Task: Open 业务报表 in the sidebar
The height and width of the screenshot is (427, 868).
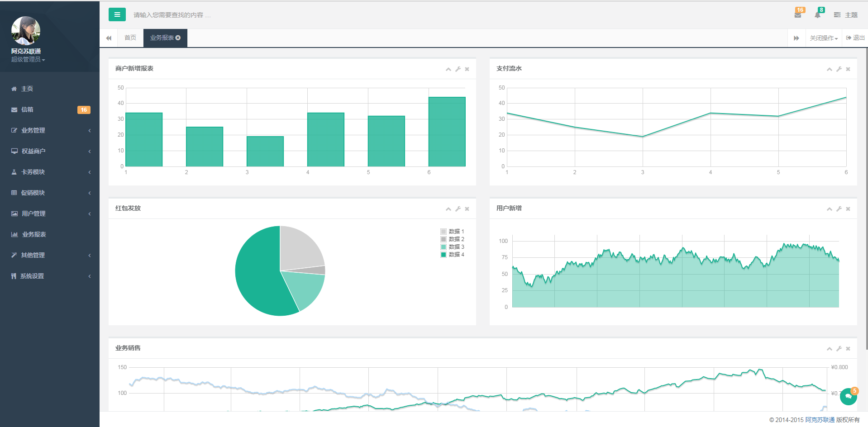Action: pyautogui.click(x=50, y=234)
